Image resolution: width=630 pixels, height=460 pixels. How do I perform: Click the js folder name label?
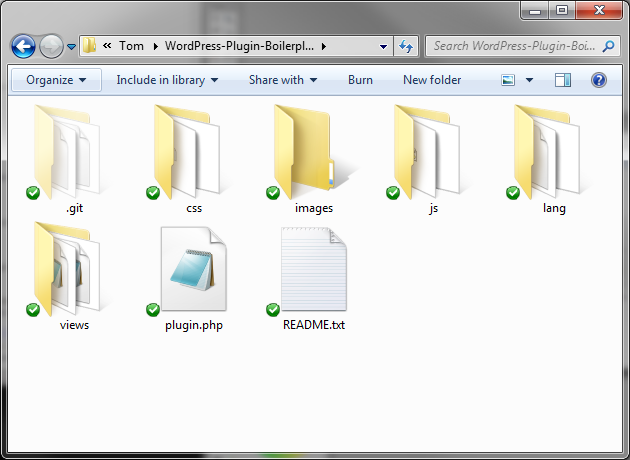click(434, 208)
